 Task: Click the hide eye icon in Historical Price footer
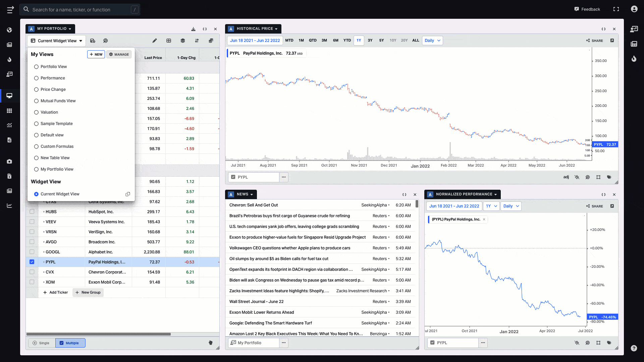(x=577, y=177)
